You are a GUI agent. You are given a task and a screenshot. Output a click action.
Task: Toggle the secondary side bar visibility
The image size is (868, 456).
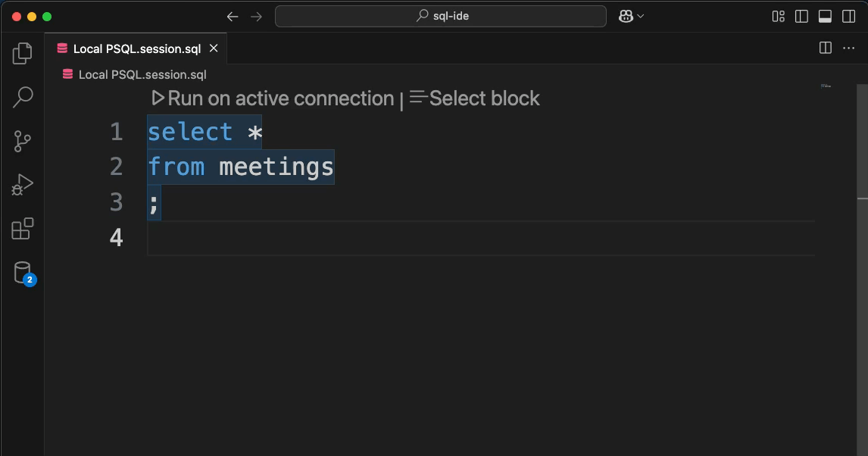(848, 16)
